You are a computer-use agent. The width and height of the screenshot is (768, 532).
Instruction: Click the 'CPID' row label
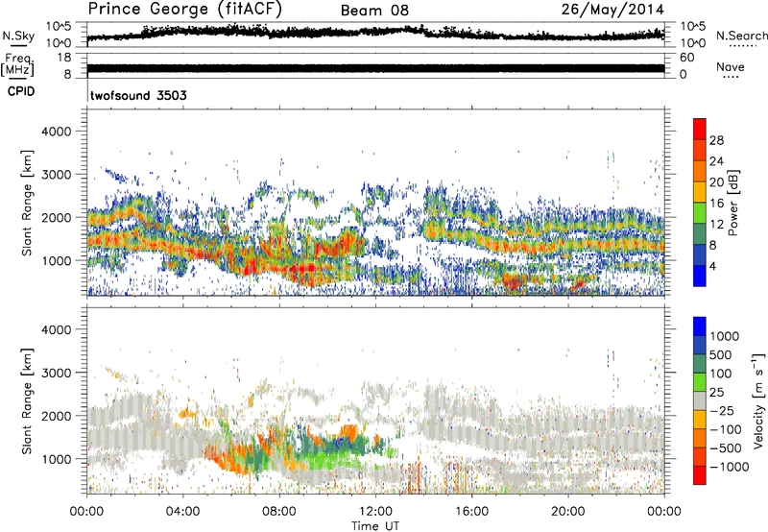click(21, 91)
